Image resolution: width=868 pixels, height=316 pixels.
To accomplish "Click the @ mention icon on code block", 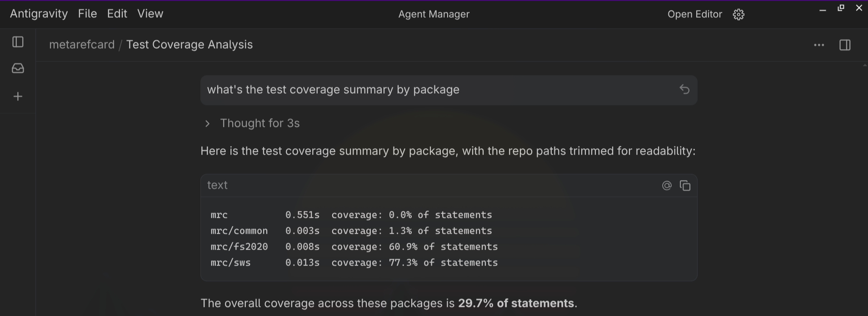I will pyautogui.click(x=667, y=186).
